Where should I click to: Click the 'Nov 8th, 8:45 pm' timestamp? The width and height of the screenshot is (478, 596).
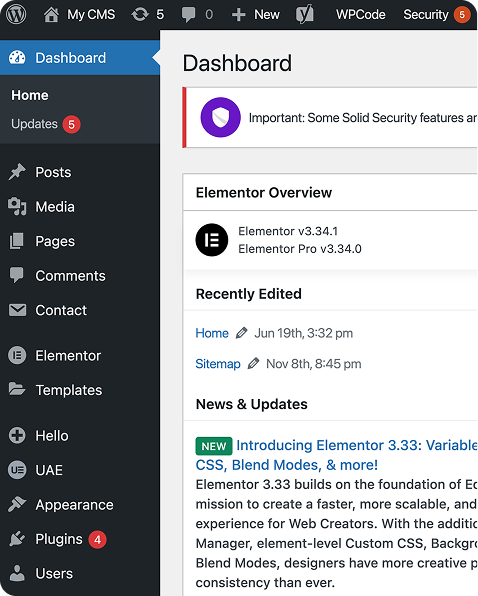313,364
